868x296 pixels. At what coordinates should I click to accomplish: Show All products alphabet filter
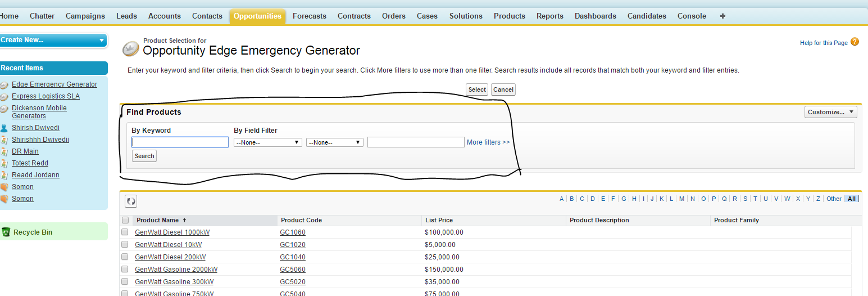[852, 199]
